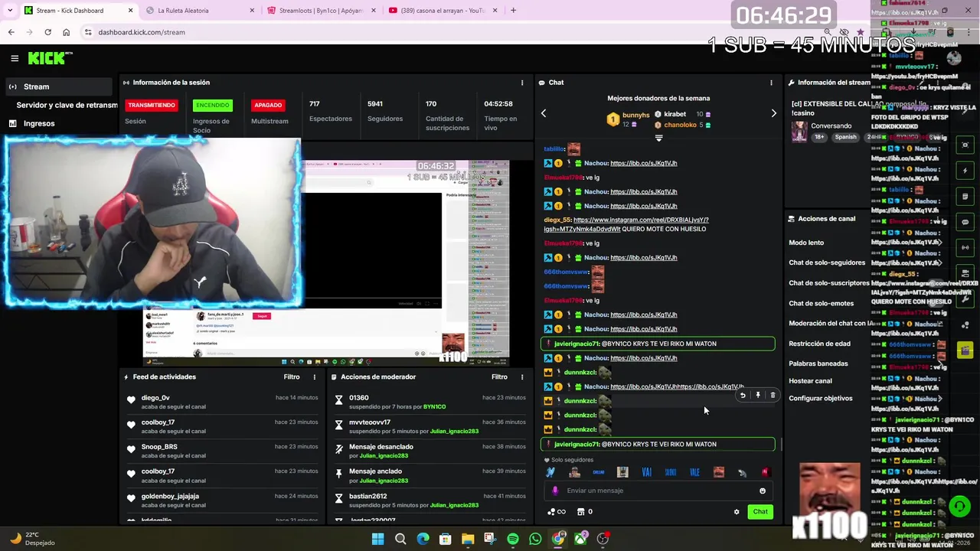Open three-dot menu of Feed de actividades
This screenshot has height=551, width=980.
314,377
